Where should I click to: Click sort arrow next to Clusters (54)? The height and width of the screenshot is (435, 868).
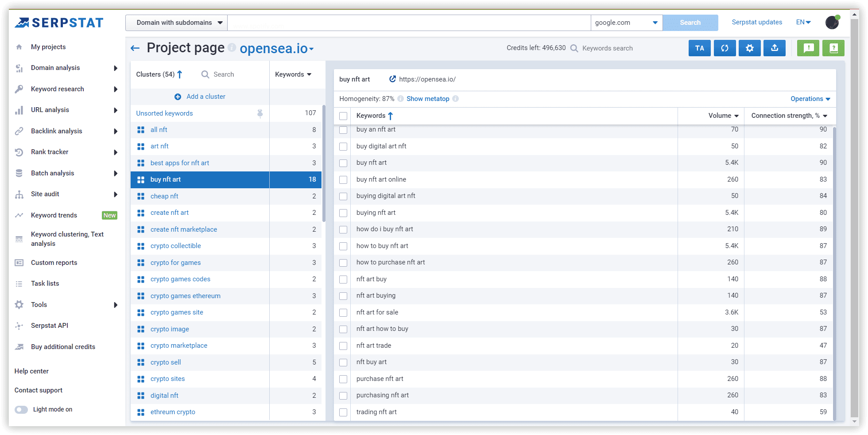click(179, 74)
